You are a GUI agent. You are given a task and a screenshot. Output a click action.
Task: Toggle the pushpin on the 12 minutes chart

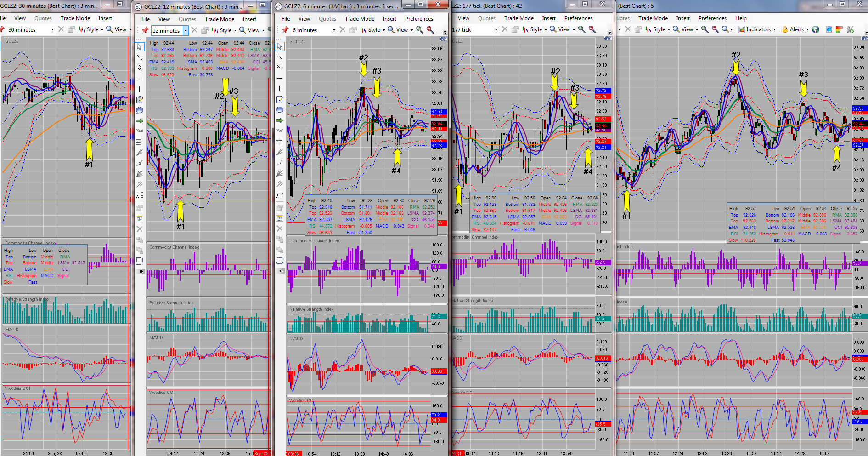coord(145,30)
